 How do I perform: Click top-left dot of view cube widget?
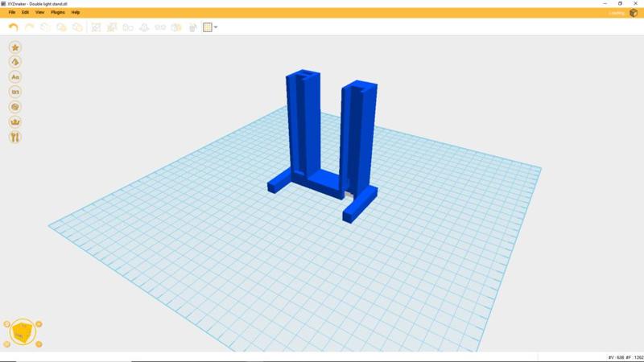(6, 324)
